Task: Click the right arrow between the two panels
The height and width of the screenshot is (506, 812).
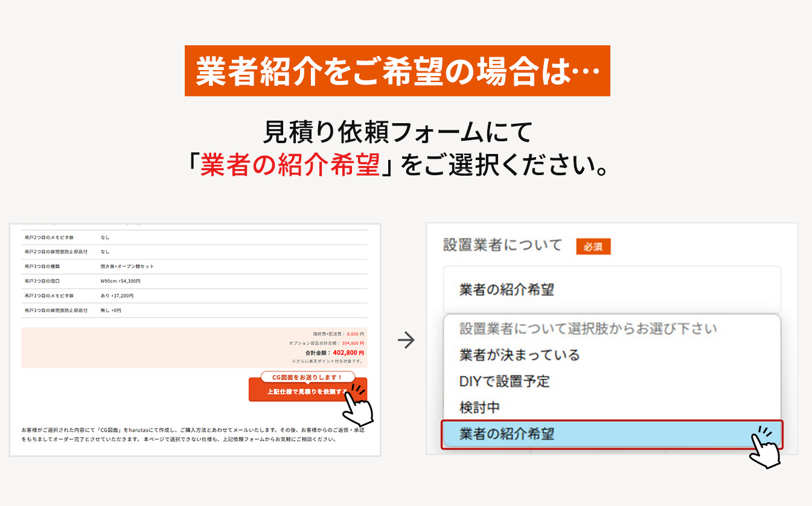Action: coord(406,341)
